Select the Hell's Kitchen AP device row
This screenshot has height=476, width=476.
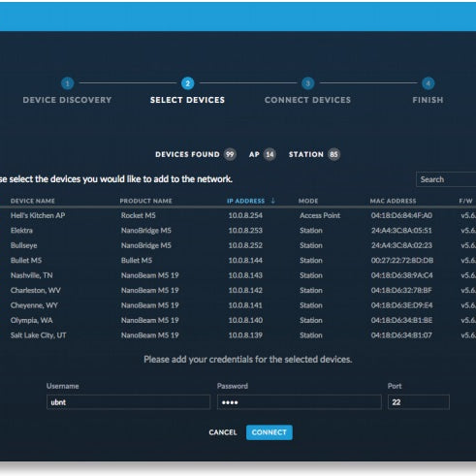tap(238, 215)
